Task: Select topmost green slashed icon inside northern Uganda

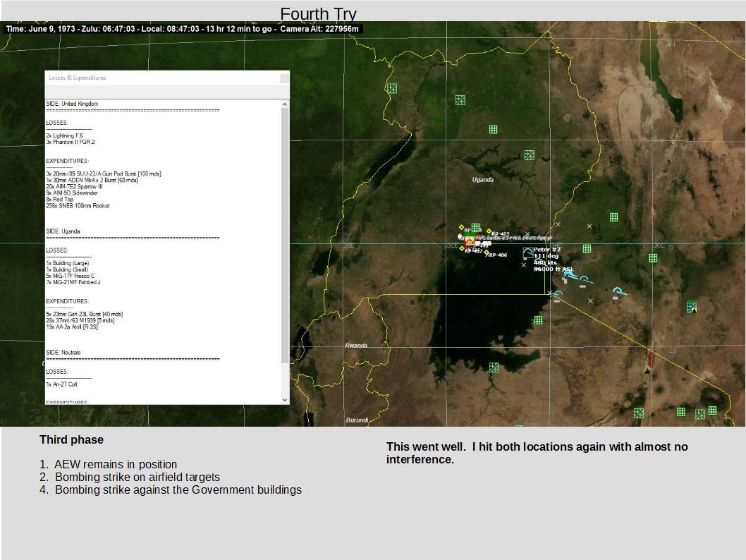Action: point(460,100)
